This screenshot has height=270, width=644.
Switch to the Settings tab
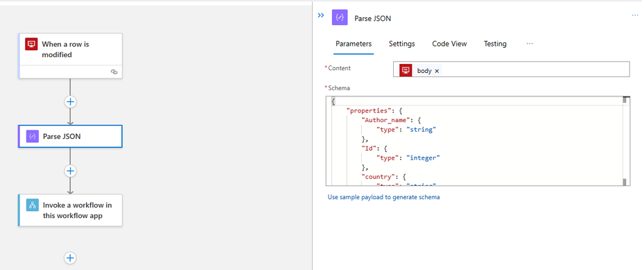coord(401,44)
